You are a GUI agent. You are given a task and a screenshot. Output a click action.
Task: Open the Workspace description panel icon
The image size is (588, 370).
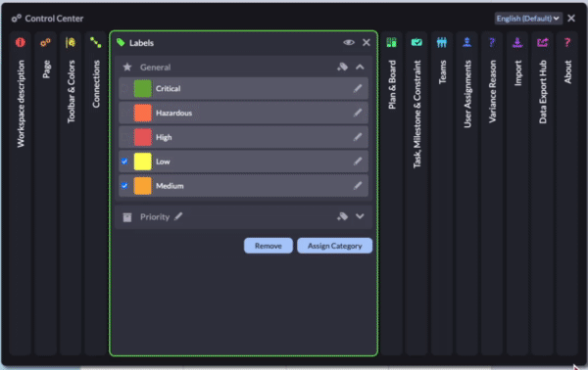pyautogui.click(x=21, y=42)
